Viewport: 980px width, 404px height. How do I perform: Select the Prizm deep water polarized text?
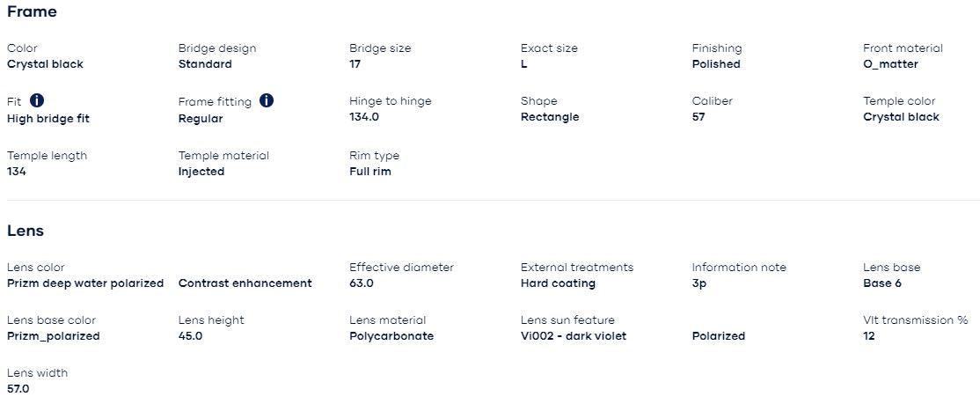pyautogui.click(x=85, y=283)
